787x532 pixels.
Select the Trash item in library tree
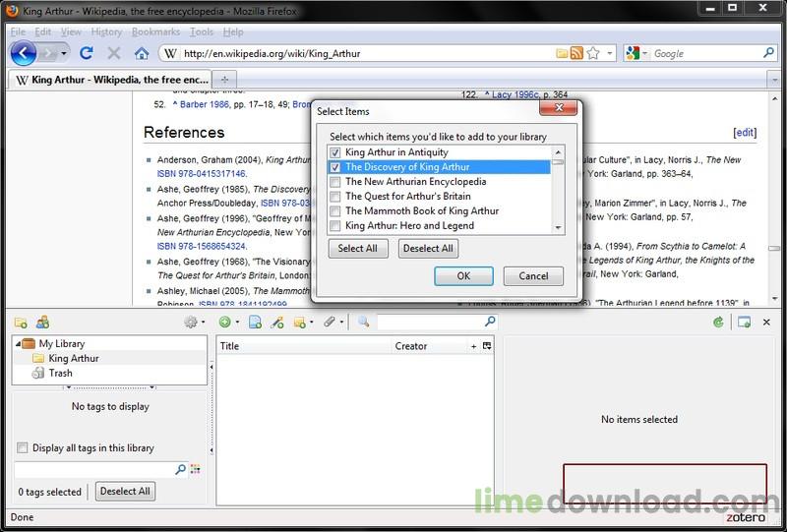point(60,373)
